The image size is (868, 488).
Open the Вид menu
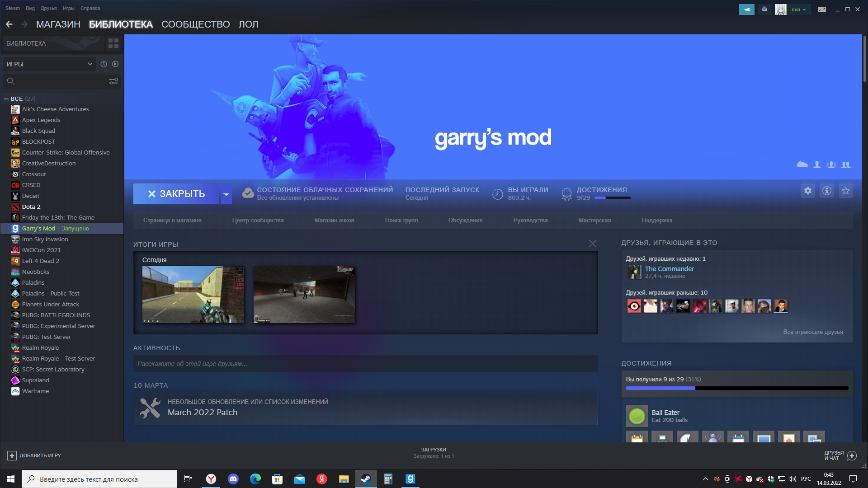point(30,8)
